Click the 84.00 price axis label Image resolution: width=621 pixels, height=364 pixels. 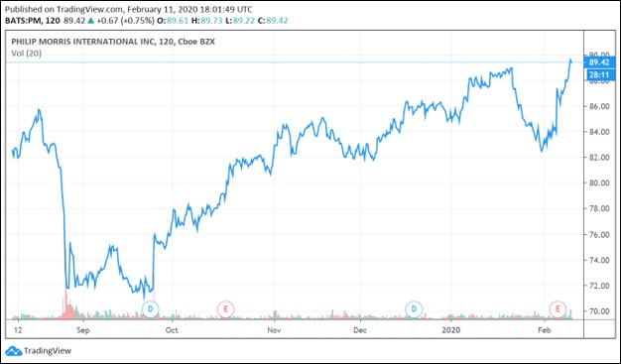pyautogui.click(x=599, y=132)
